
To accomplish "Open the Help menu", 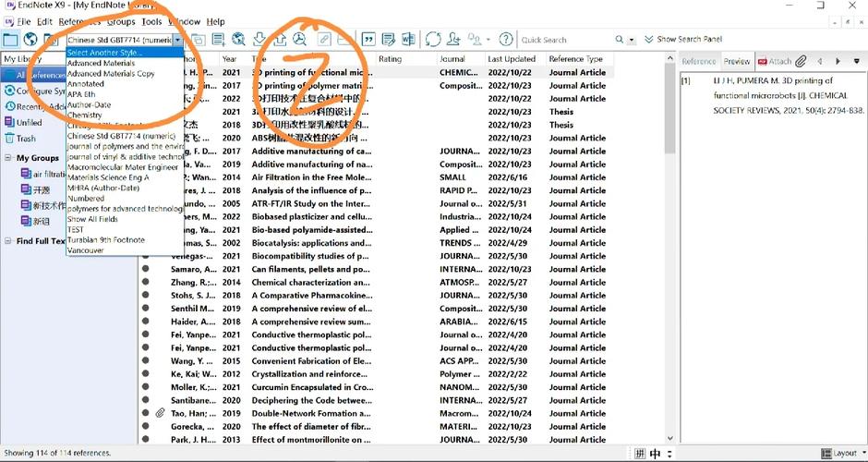I will click(x=216, y=21).
